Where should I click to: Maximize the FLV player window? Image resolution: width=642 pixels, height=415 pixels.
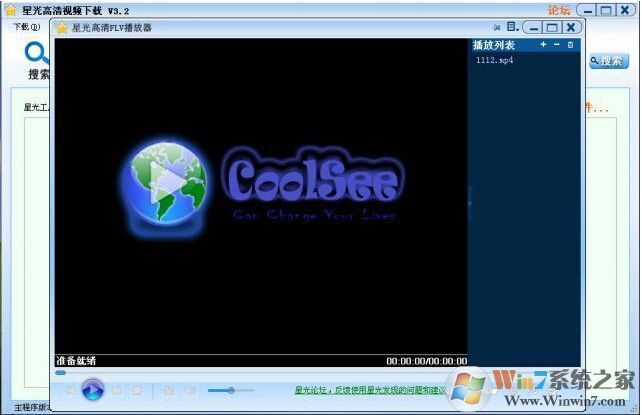(x=552, y=28)
